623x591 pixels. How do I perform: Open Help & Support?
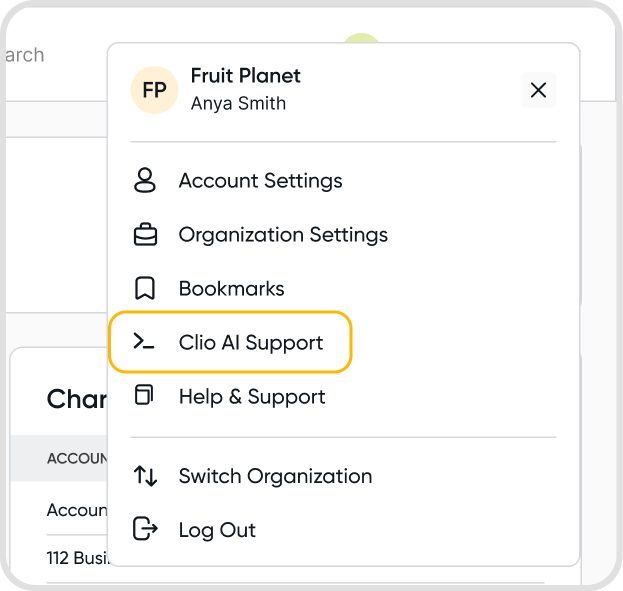252,397
